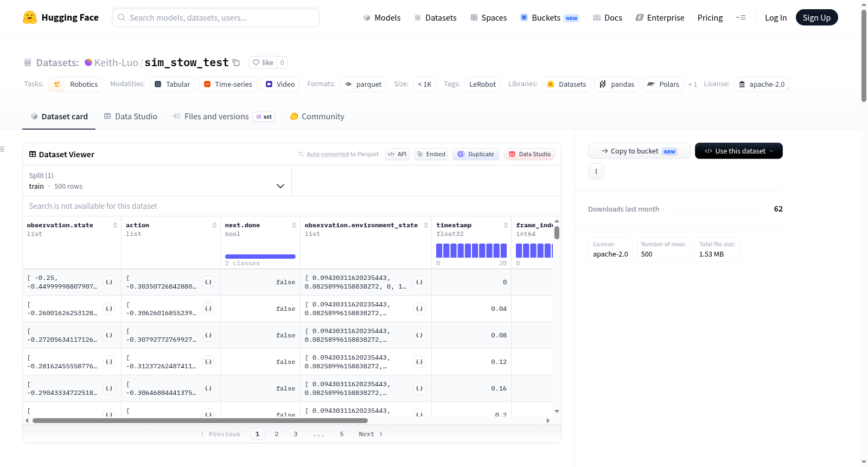Image resolution: width=868 pixels, height=467 pixels.
Task: Expand environment_state cell in the timestamp 0.04 row
Action: 419,309
